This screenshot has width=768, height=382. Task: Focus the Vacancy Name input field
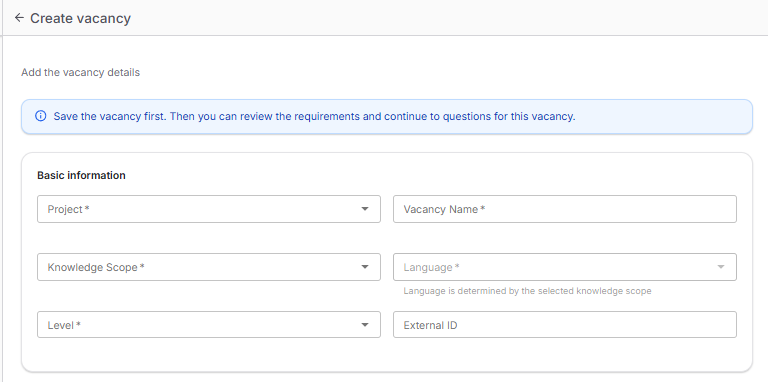[565, 209]
